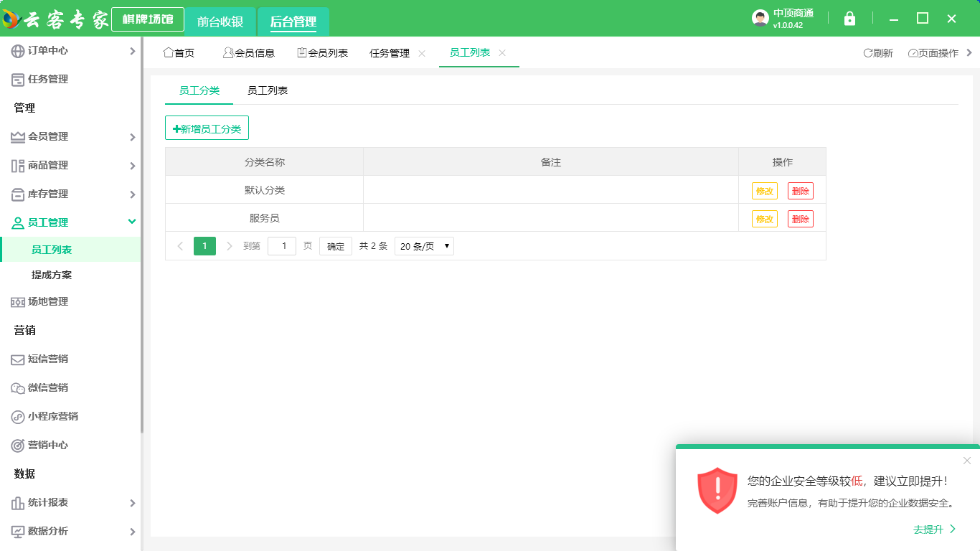
Task: Close the 任务管理 tab
Action: tap(422, 53)
